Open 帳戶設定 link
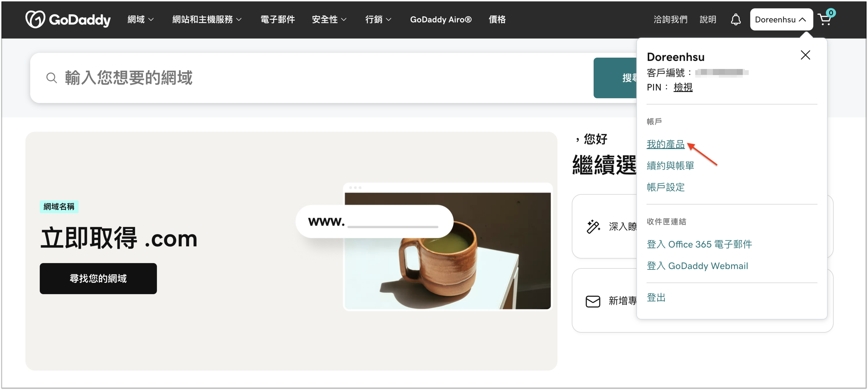868x390 pixels. [x=665, y=187]
